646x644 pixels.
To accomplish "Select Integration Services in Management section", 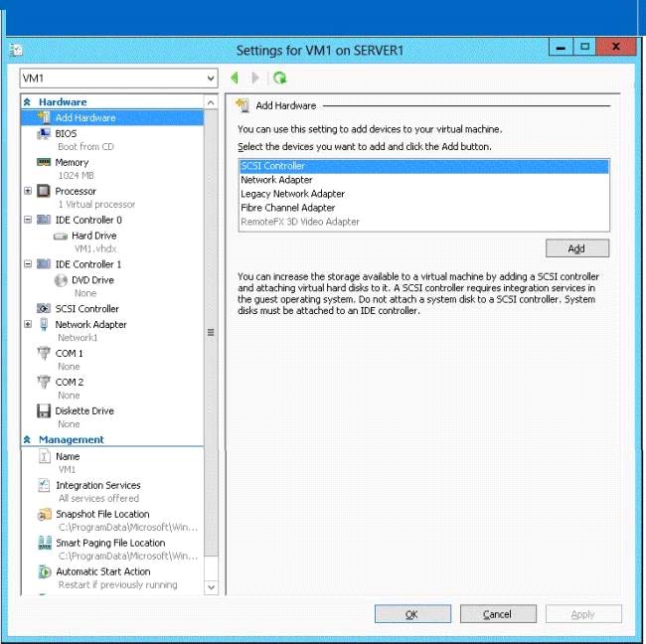I will 97,485.
